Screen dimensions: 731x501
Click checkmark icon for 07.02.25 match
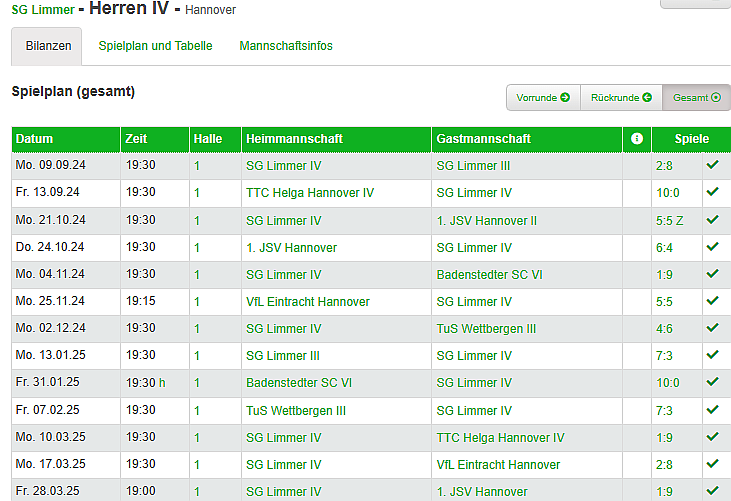coord(712,410)
